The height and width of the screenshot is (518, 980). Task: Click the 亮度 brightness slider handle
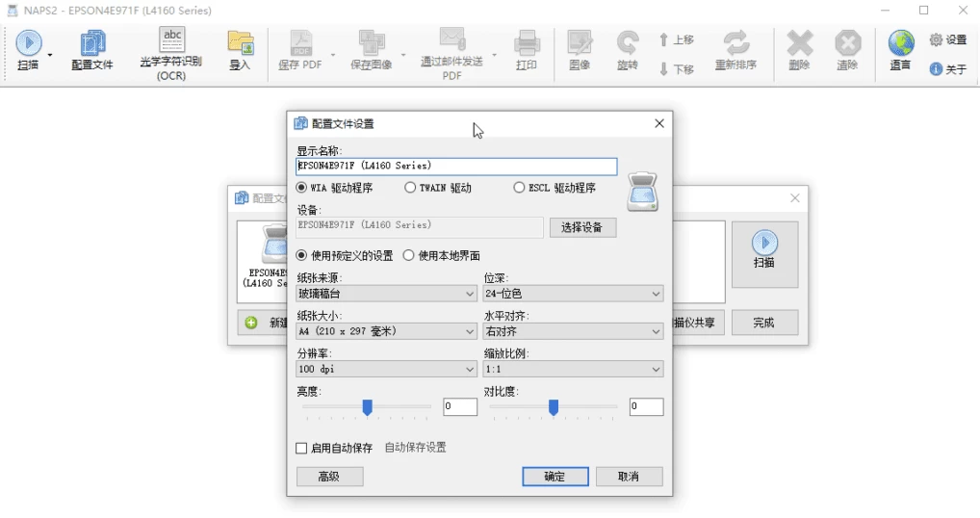coord(367,407)
